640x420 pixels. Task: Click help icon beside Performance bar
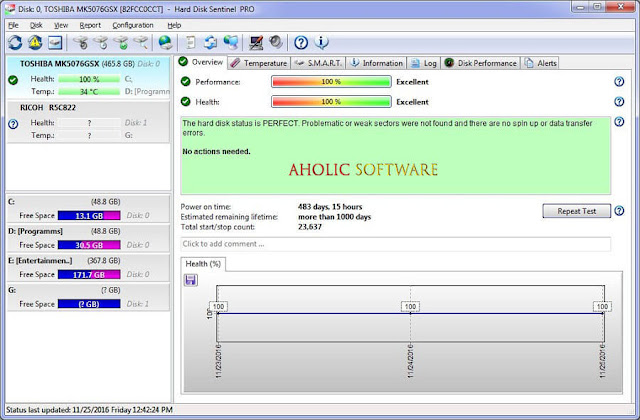pyautogui.click(x=619, y=82)
